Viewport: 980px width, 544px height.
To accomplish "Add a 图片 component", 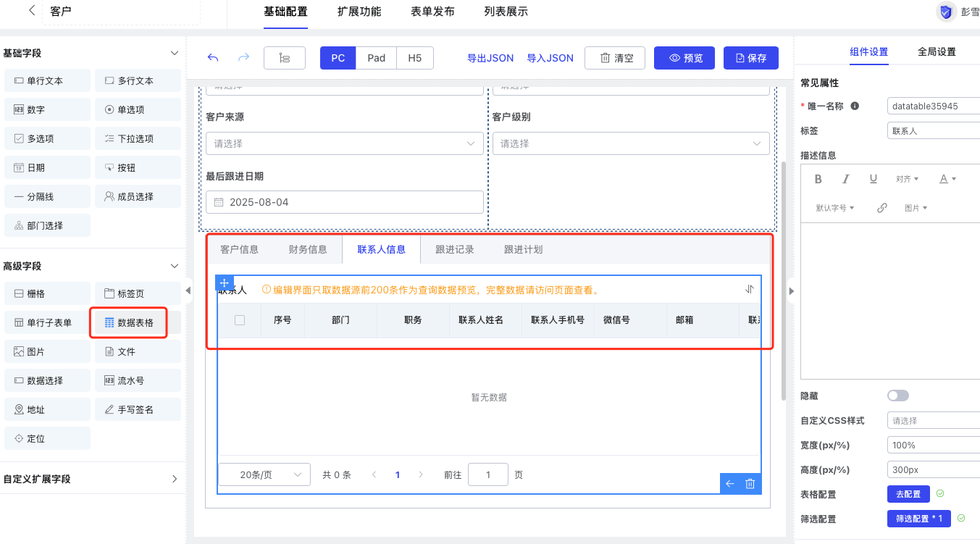I will click(48, 351).
